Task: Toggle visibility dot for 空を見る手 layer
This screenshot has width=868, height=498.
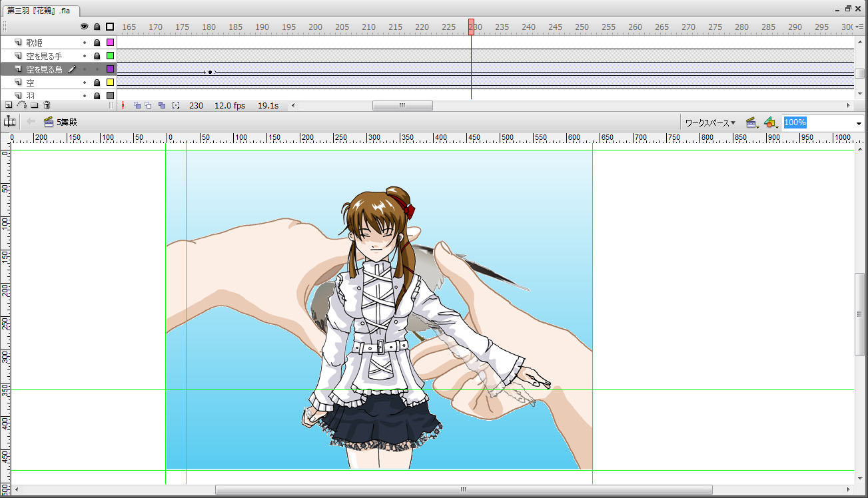Action: click(x=85, y=56)
